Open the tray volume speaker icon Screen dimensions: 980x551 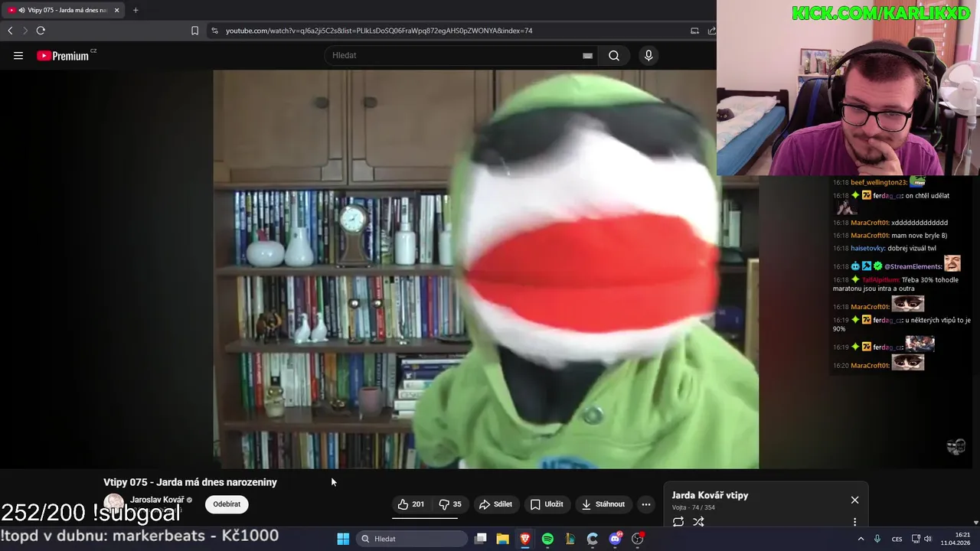pyautogui.click(x=928, y=539)
